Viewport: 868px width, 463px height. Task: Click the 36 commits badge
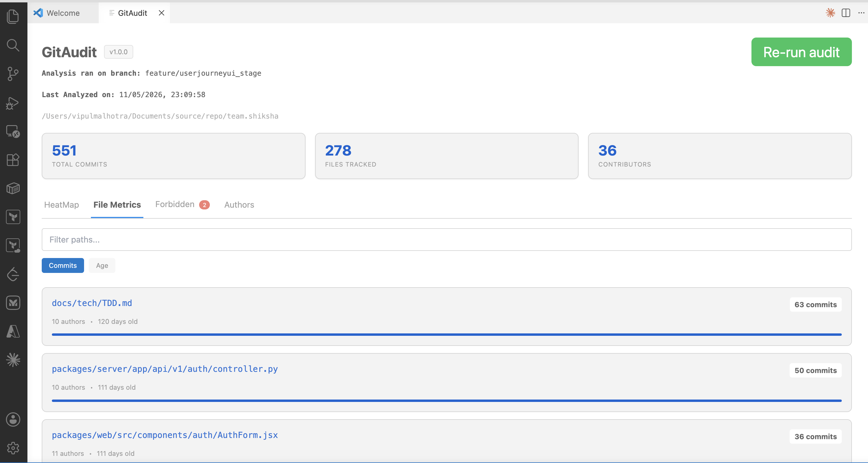[x=816, y=436]
